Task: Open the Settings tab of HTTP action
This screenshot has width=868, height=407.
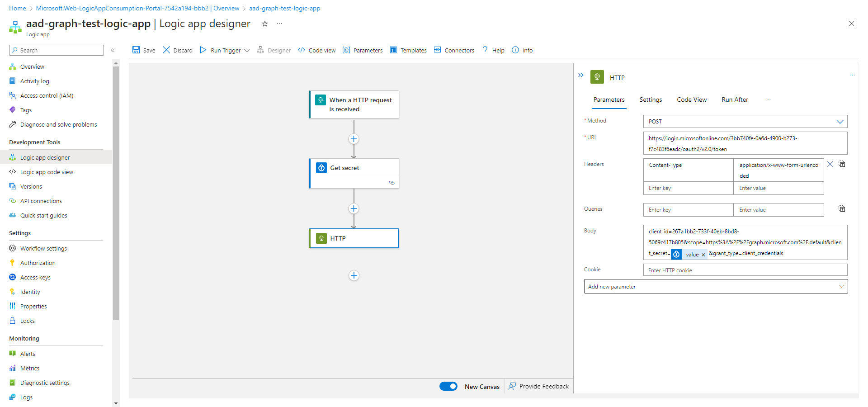Action: click(x=651, y=99)
